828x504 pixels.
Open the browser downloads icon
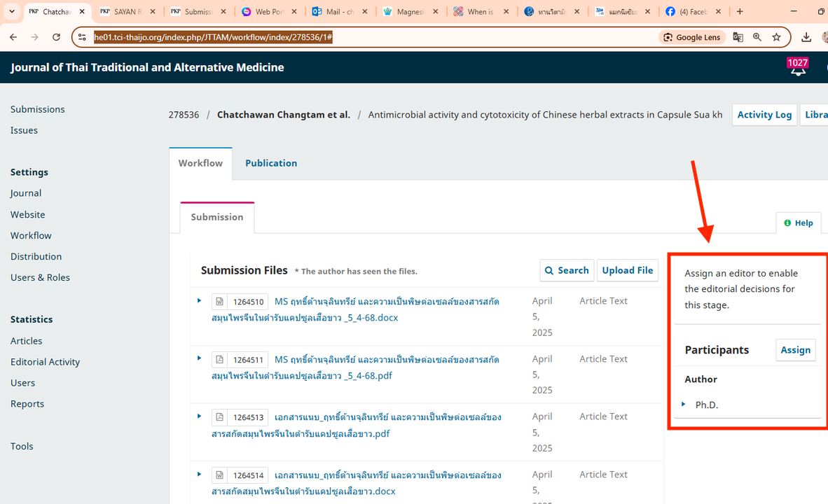tap(806, 37)
